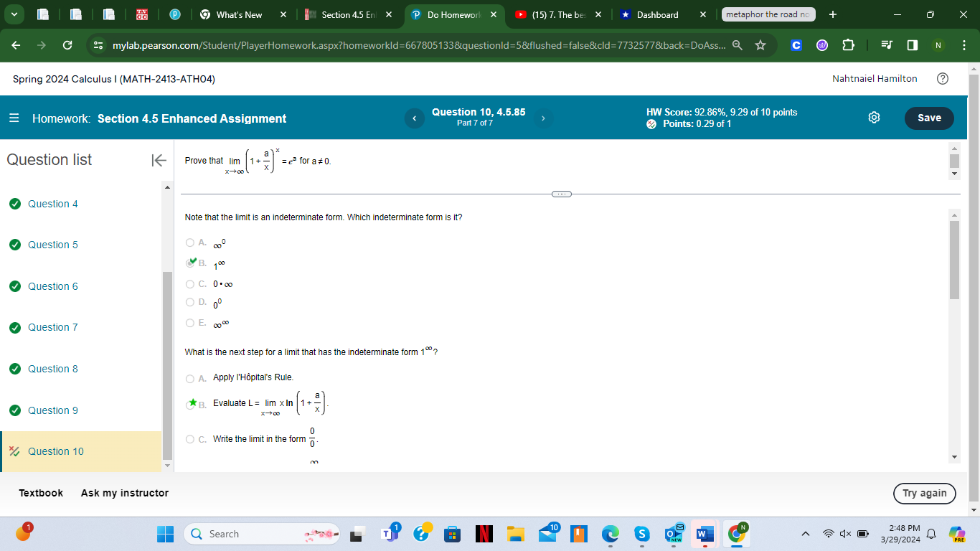Choose answer C, zero times infinity
This screenshot has height=551, width=980.
[x=189, y=284]
